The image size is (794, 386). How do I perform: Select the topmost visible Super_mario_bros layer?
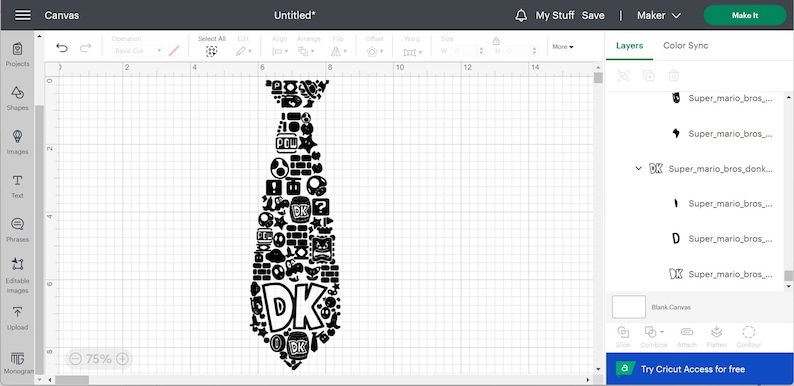click(722, 98)
